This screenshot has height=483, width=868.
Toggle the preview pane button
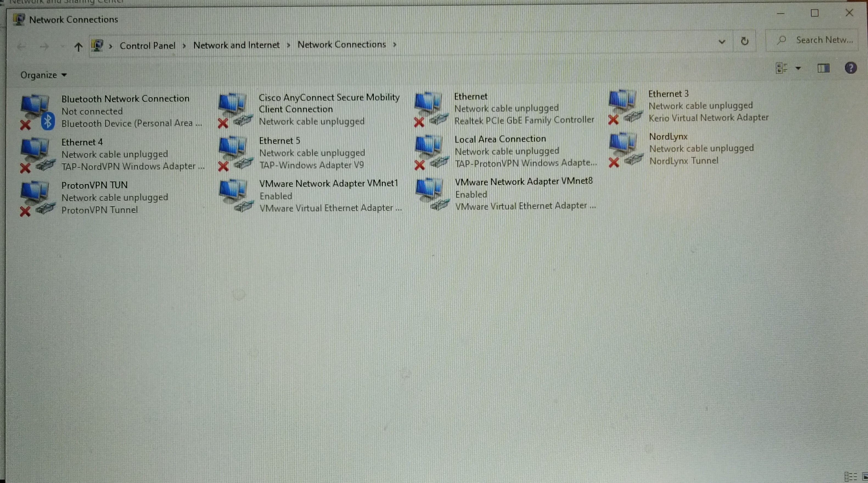click(x=823, y=68)
